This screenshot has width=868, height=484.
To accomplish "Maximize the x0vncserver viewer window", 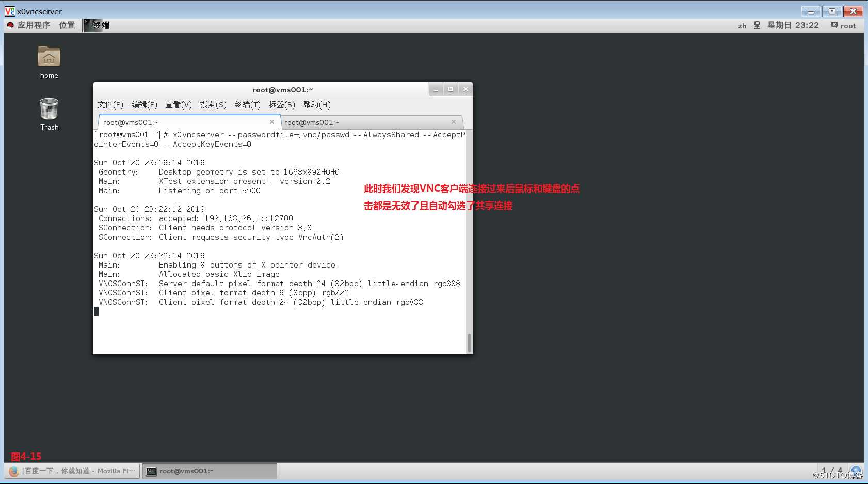I will pyautogui.click(x=832, y=11).
